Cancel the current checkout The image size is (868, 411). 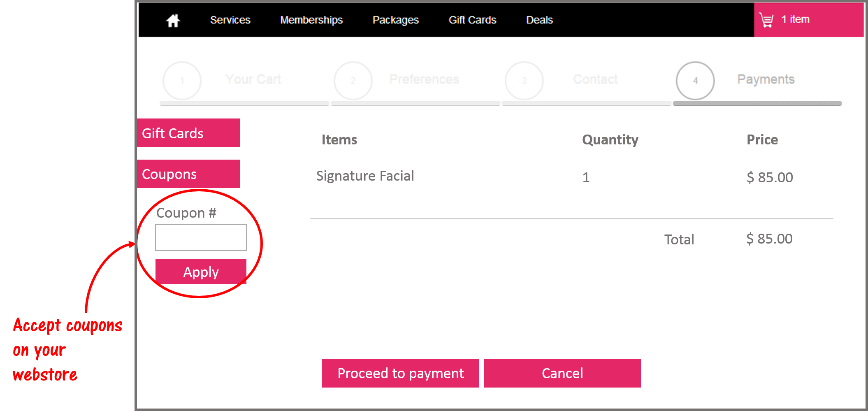[x=562, y=373]
